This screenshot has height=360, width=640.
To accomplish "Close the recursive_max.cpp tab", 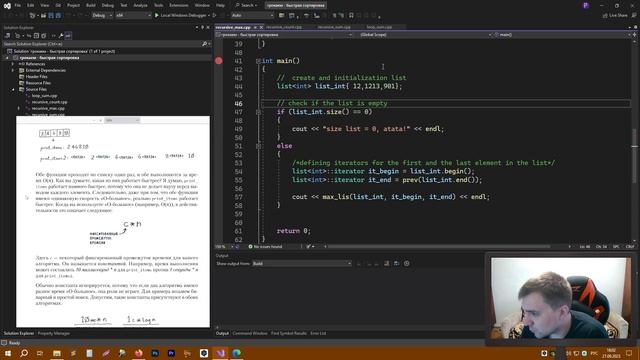I will click(262, 27).
